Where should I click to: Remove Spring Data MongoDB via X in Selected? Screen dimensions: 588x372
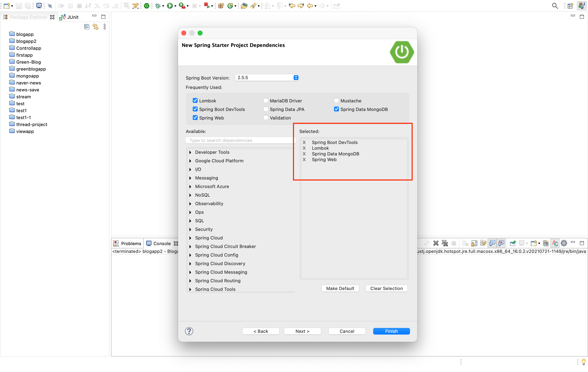click(x=304, y=154)
